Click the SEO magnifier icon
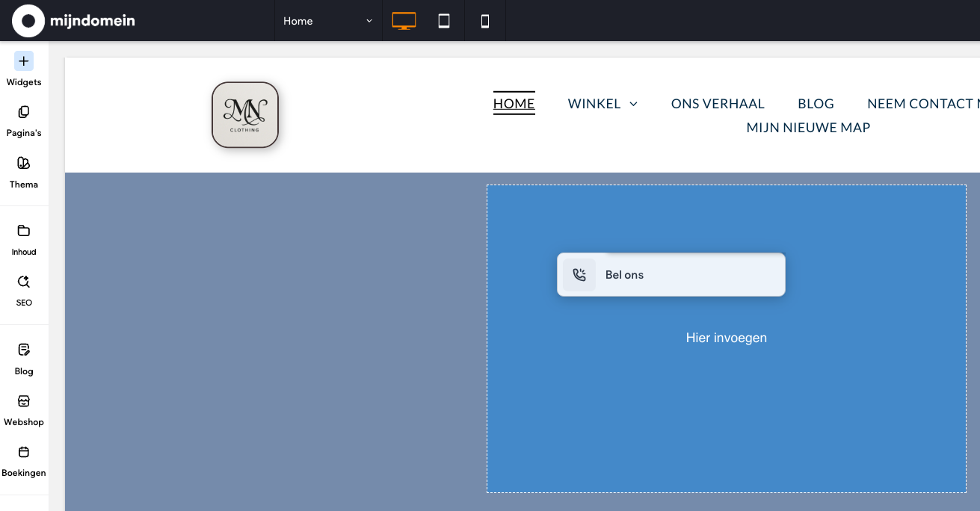The height and width of the screenshot is (511, 980). pyautogui.click(x=24, y=282)
